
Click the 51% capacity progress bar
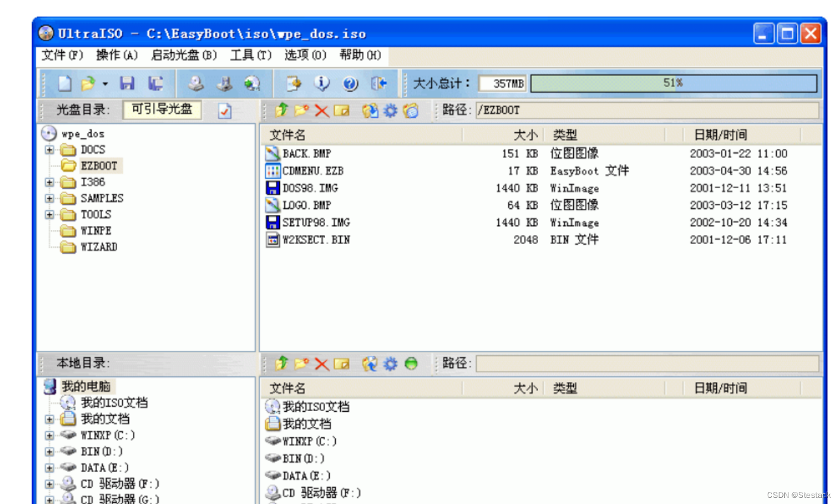(674, 83)
